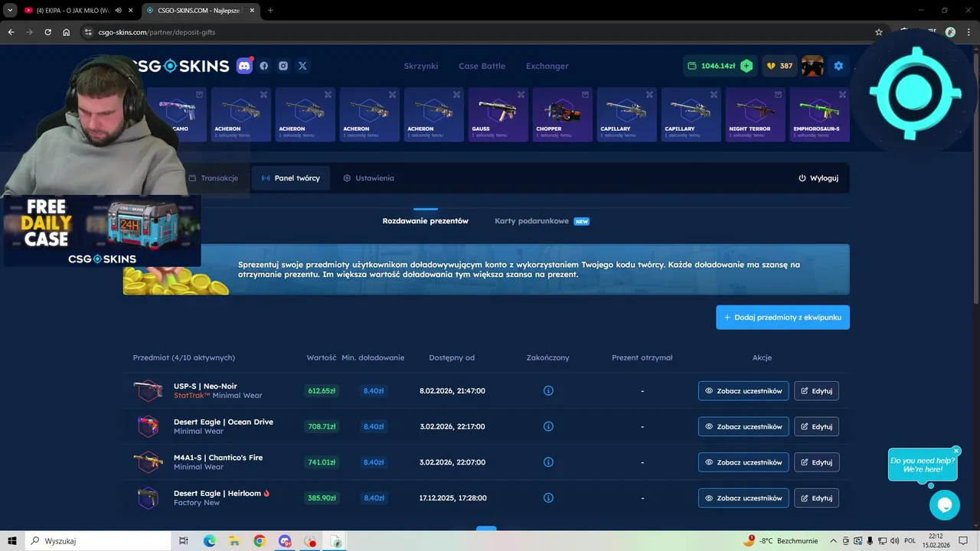Switch to Karty podarunkowe tab
Viewport: 980px width, 551px height.
(x=541, y=221)
